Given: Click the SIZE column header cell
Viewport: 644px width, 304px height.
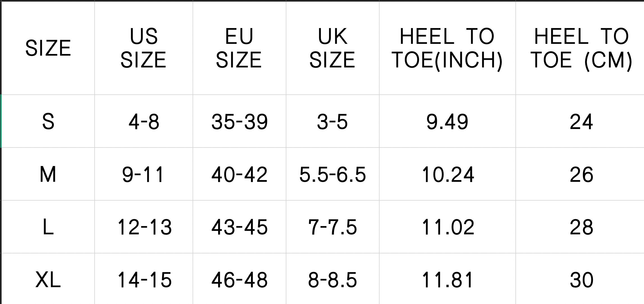Looking at the screenshot, I should [x=48, y=48].
